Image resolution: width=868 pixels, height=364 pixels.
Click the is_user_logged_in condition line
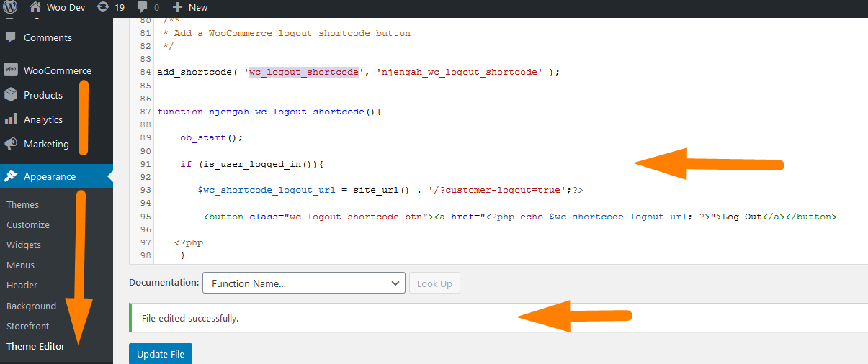tap(252, 164)
